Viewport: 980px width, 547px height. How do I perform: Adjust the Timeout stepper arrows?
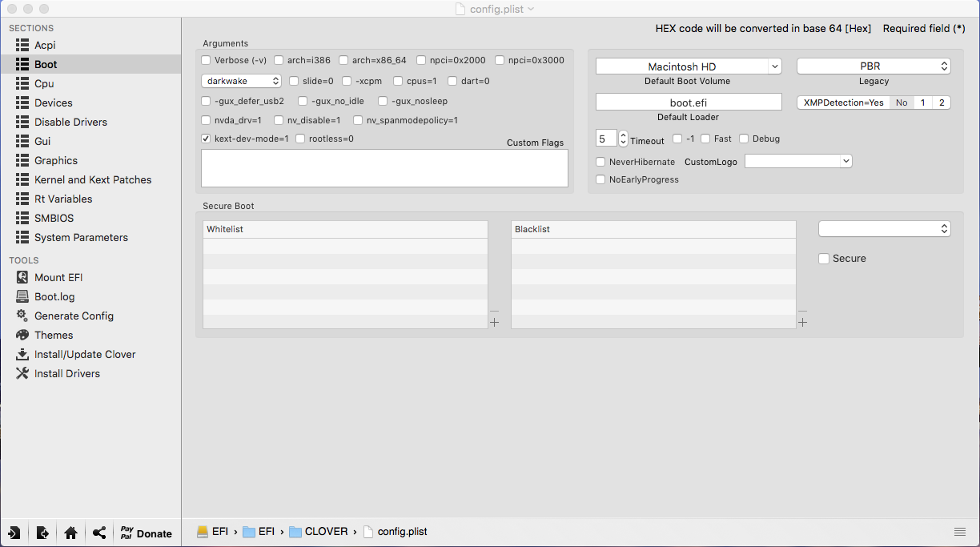[624, 139]
